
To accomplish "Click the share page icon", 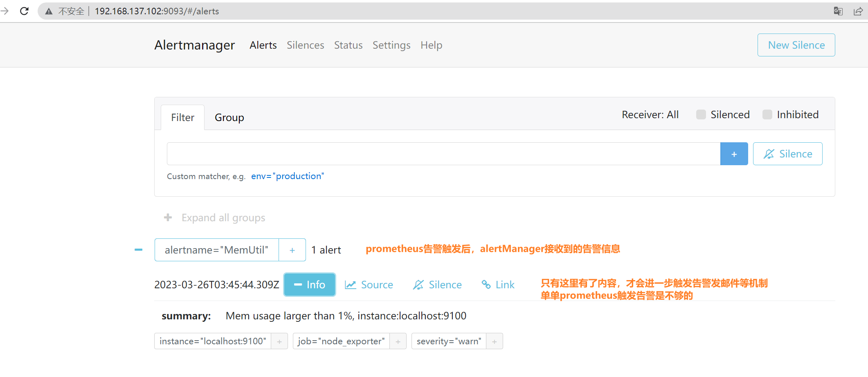I will point(858,11).
